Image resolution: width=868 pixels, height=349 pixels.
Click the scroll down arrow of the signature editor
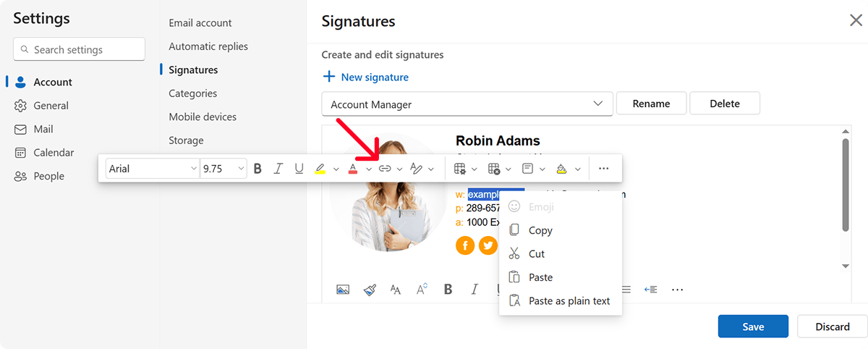846,266
